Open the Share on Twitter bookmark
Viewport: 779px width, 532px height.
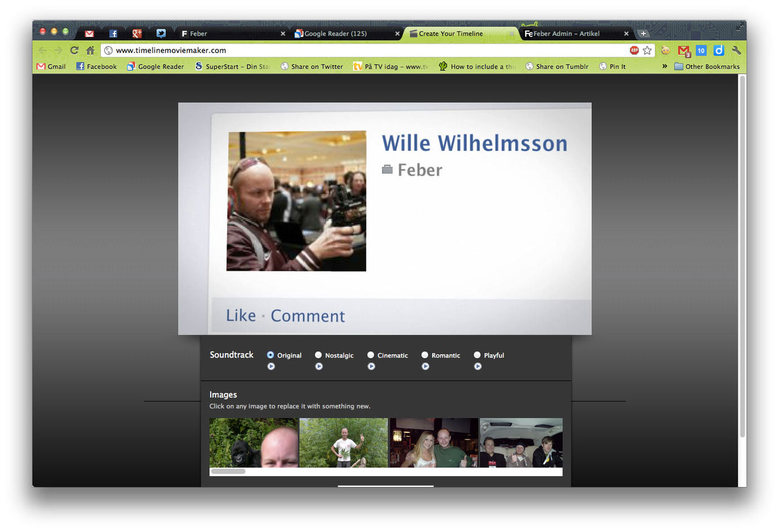coord(312,66)
